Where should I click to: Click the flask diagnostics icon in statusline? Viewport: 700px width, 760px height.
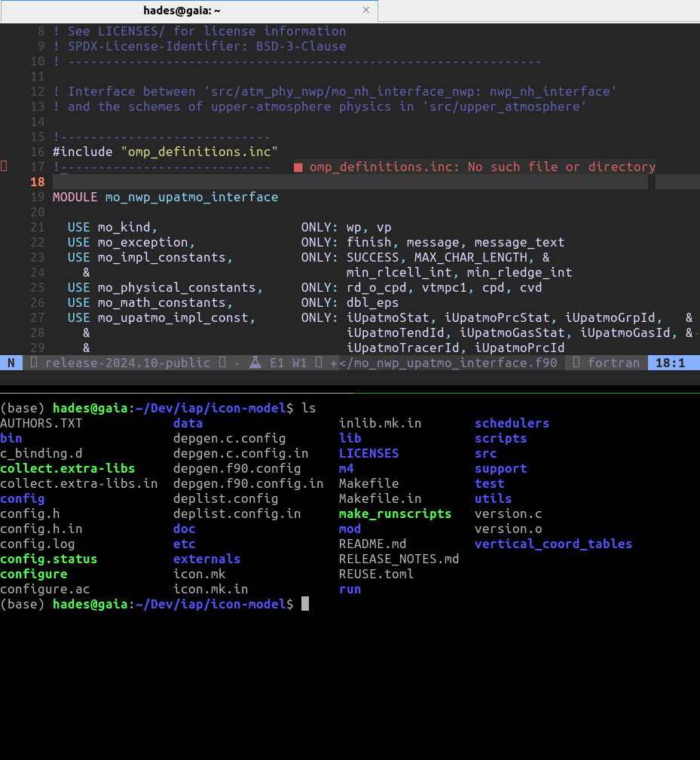[x=255, y=363]
